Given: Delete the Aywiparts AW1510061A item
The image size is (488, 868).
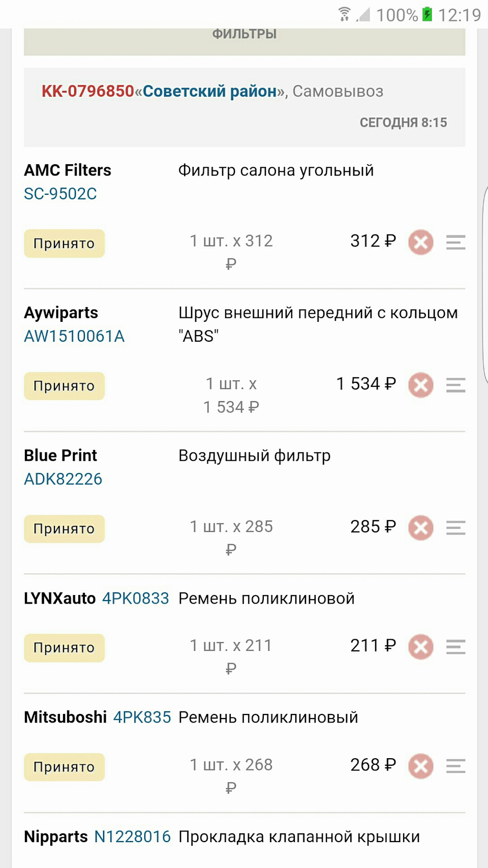Looking at the screenshot, I should click(421, 385).
